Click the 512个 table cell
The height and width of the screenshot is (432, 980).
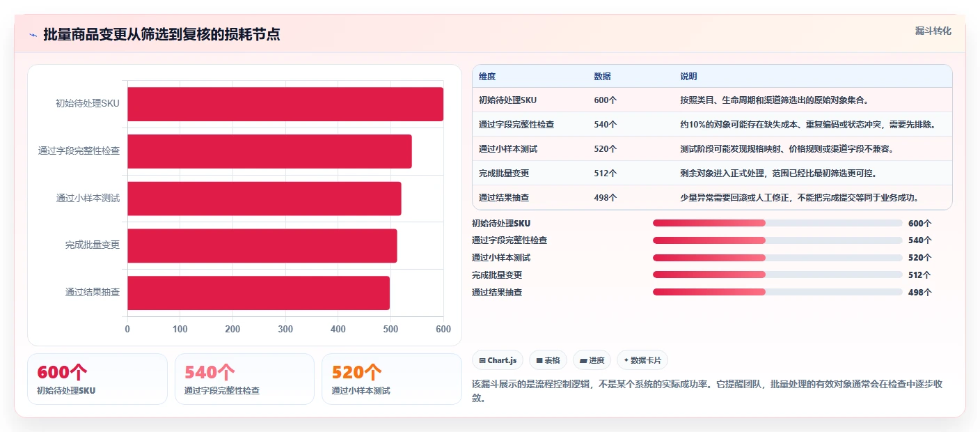pos(606,173)
